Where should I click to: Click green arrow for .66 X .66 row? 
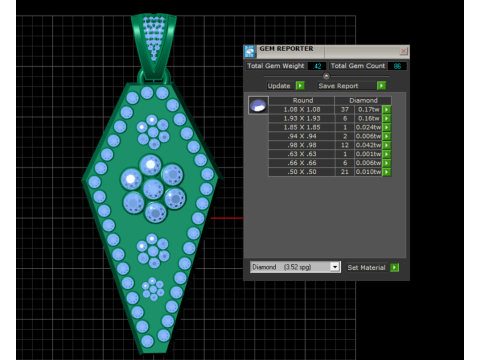386,163
